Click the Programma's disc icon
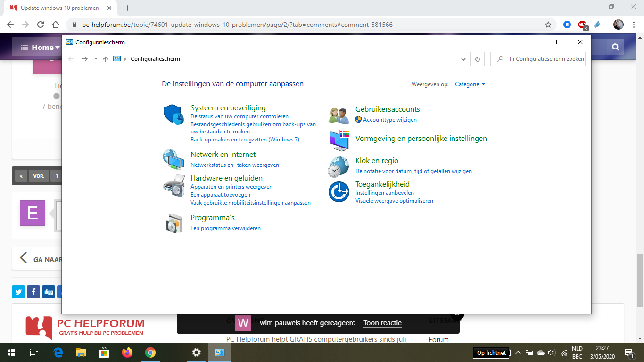Viewport: 644px width, 362px height. [x=173, y=223]
